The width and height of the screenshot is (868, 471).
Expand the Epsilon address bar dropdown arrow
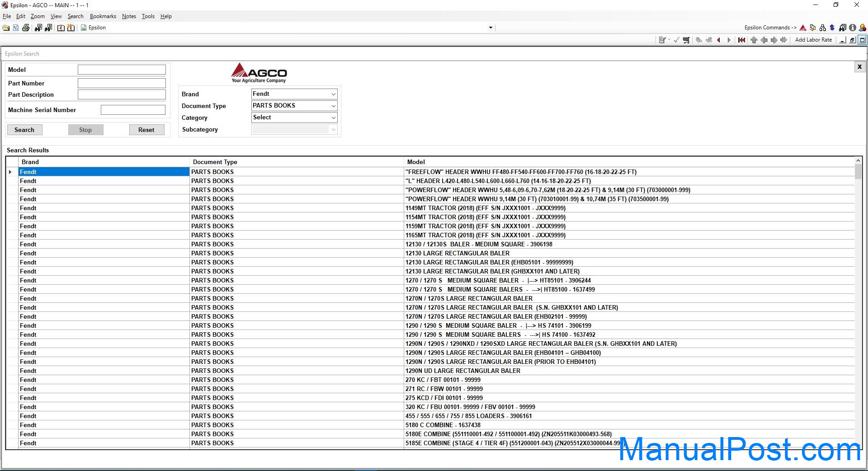(x=491, y=28)
